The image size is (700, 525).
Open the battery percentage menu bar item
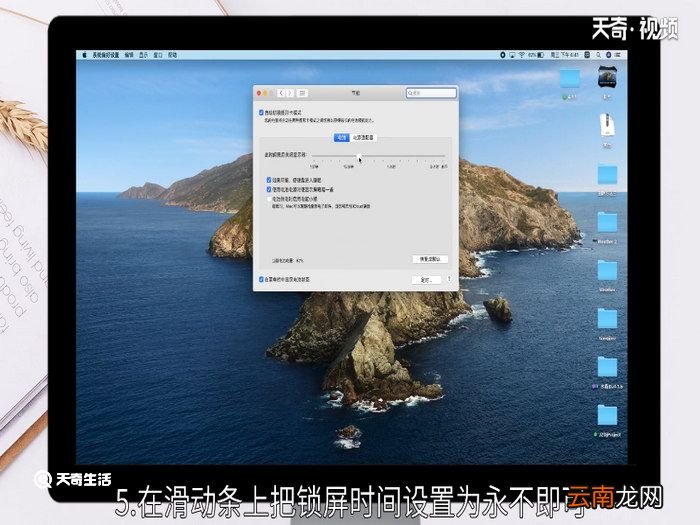point(536,55)
